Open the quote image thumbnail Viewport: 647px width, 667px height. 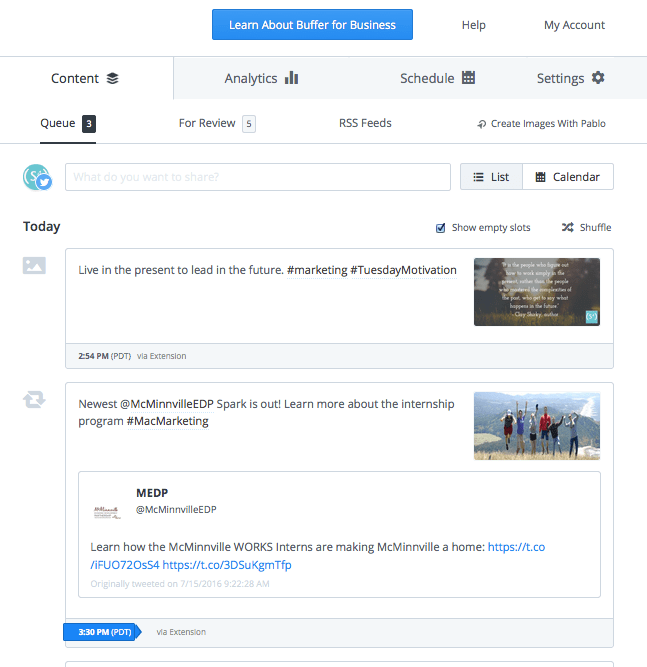[537, 292]
